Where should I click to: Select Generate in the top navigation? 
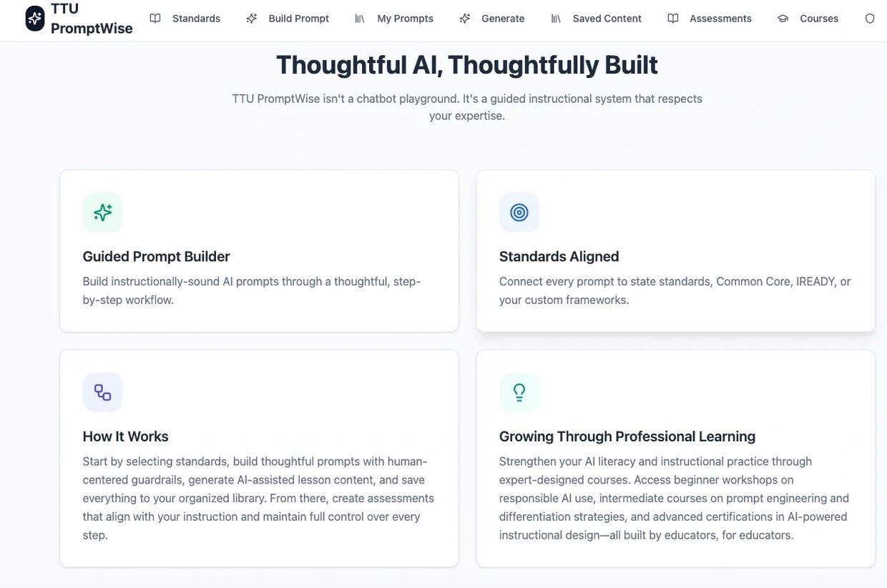pos(503,19)
